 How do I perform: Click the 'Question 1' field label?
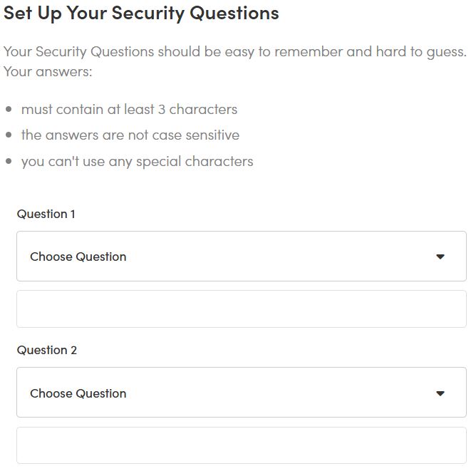[46, 214]
